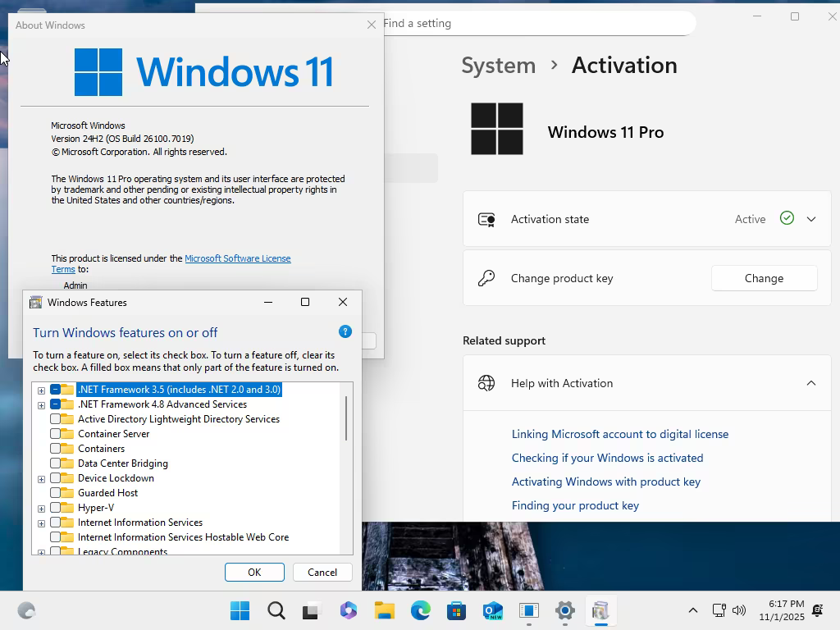Expand the Activation state chevron
The height and width of the screenshot is (630, 840).
[x=811, y=219]
